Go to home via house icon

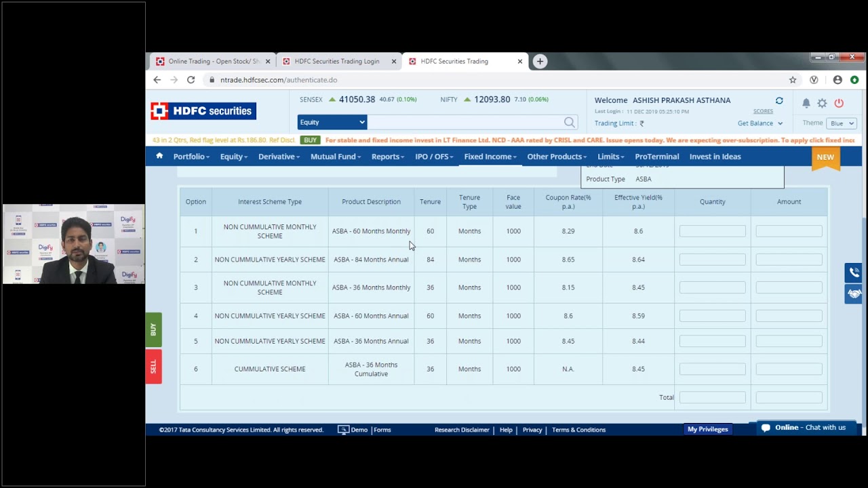point(159,156)
